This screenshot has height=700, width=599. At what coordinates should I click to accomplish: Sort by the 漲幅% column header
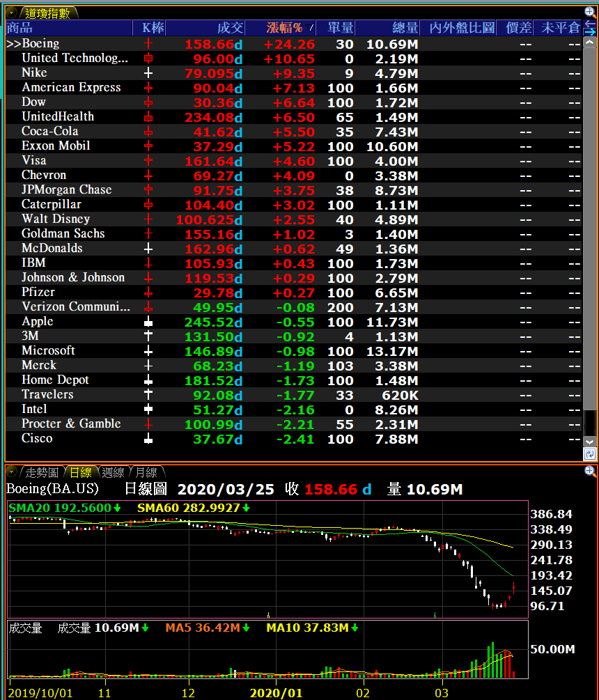coord(280,28)
